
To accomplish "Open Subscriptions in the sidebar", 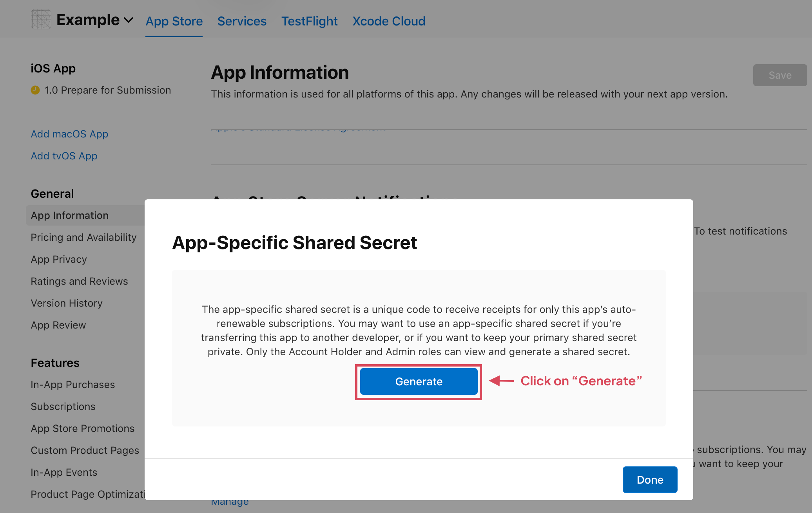I will click(63, 406).
